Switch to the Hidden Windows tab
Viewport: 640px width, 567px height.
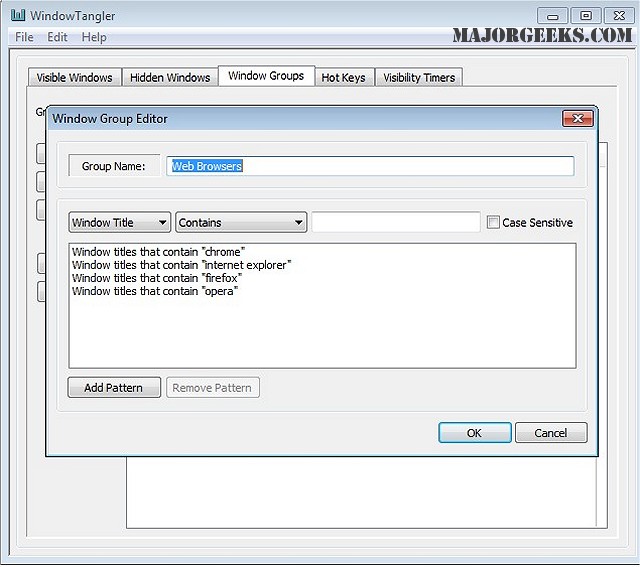pyautogui.click(x=170, y=77)
